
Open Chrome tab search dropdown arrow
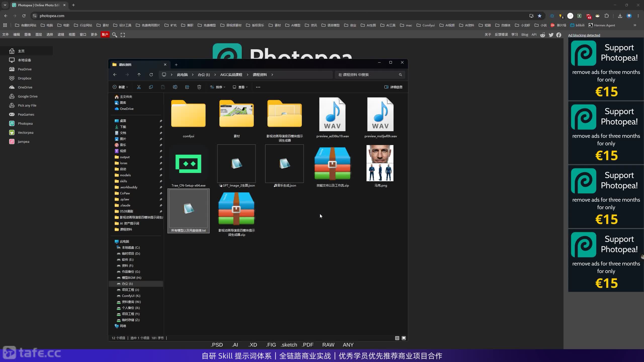5,5
